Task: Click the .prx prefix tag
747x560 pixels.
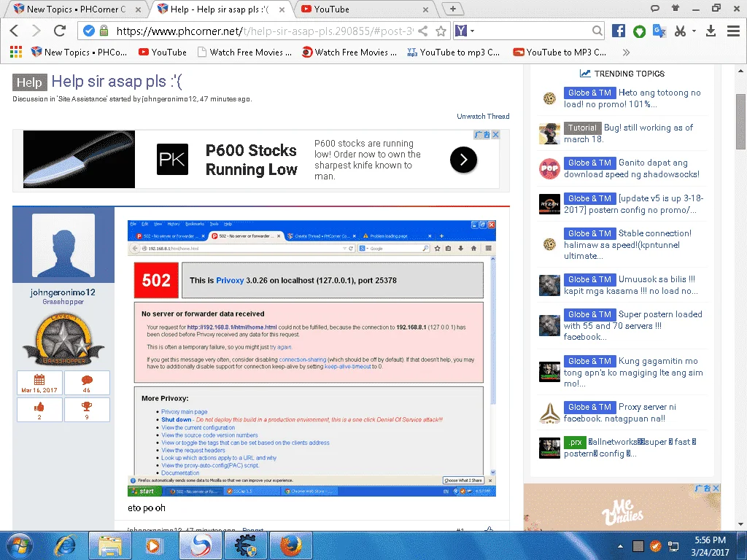Action: tap(575, 443)
